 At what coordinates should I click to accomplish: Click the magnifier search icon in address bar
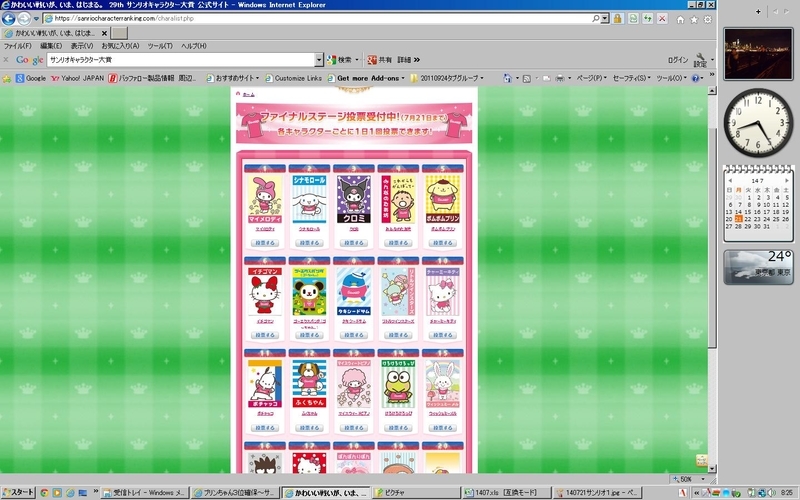pyautogui.click(x=595, y=18)
